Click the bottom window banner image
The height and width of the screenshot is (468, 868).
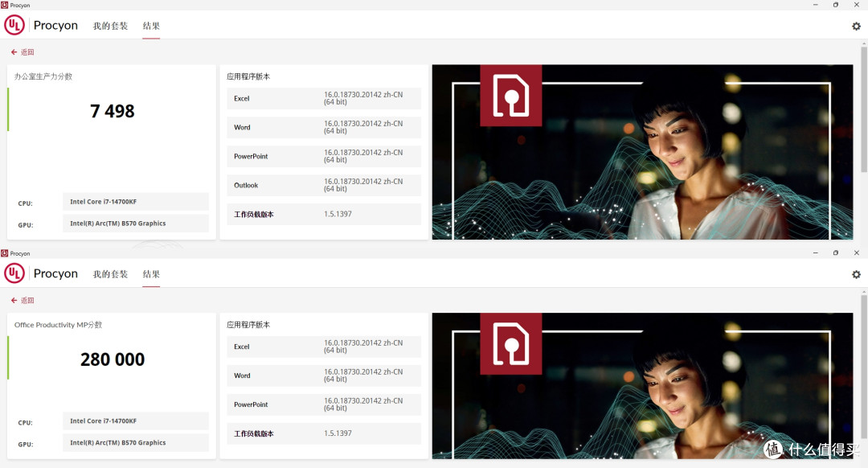[x=642, y=386]
